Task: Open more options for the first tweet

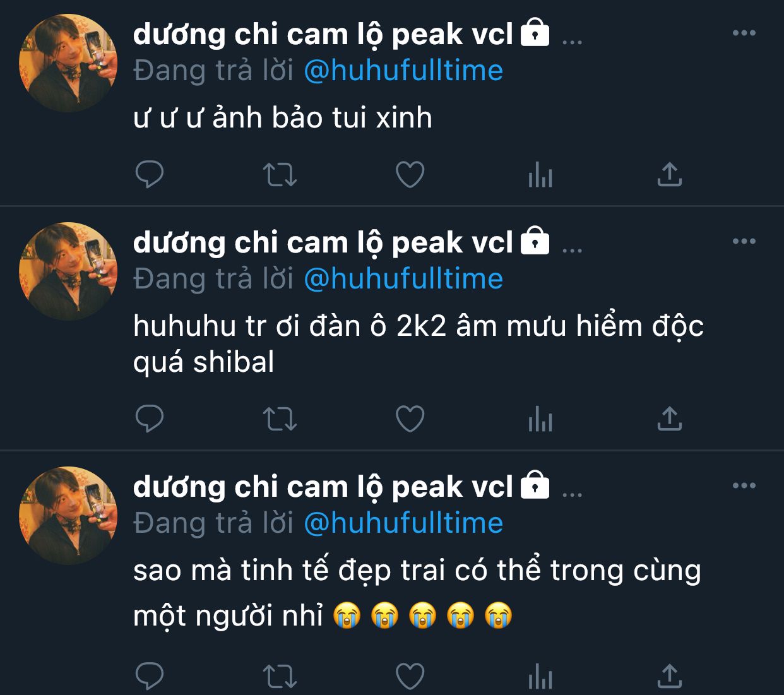Action: 744,33
